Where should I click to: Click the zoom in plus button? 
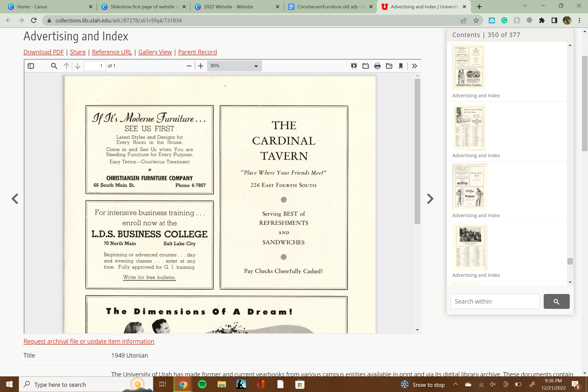[200, 66]
